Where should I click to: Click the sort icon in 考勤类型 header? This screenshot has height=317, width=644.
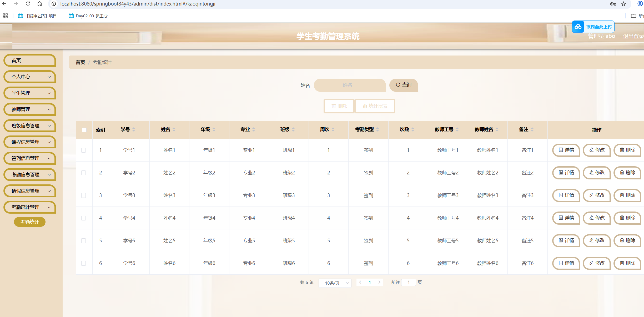pyautogui.click(x=378, y=129)
